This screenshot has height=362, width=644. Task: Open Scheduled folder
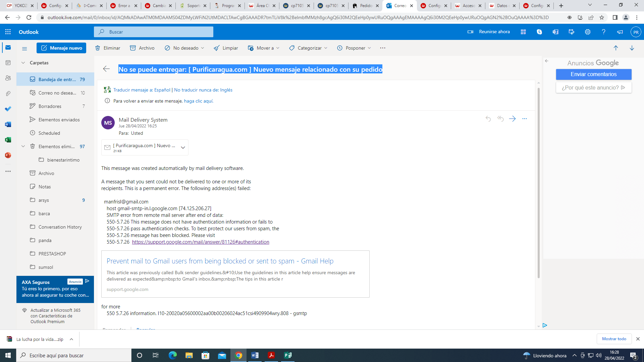[x=55, y=133]
